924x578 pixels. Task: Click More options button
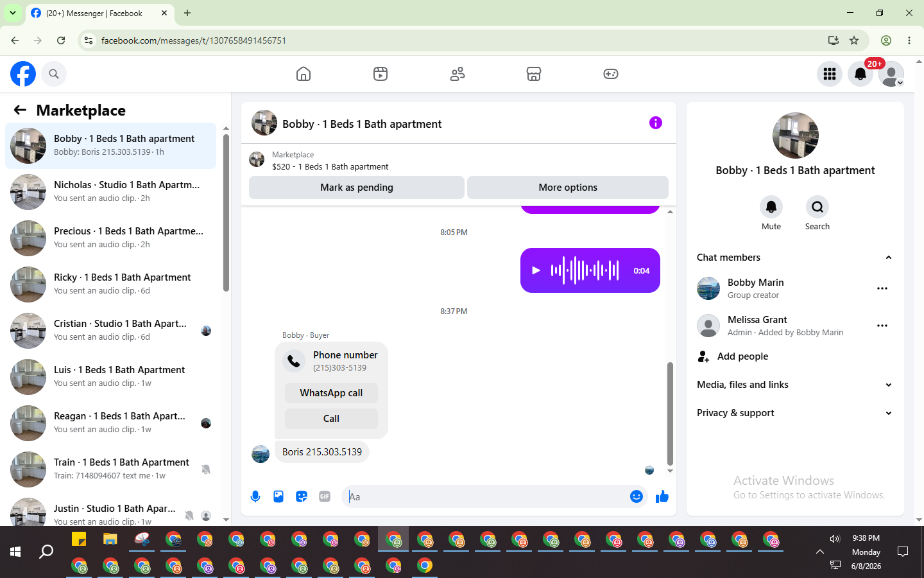tap(568, 188)
